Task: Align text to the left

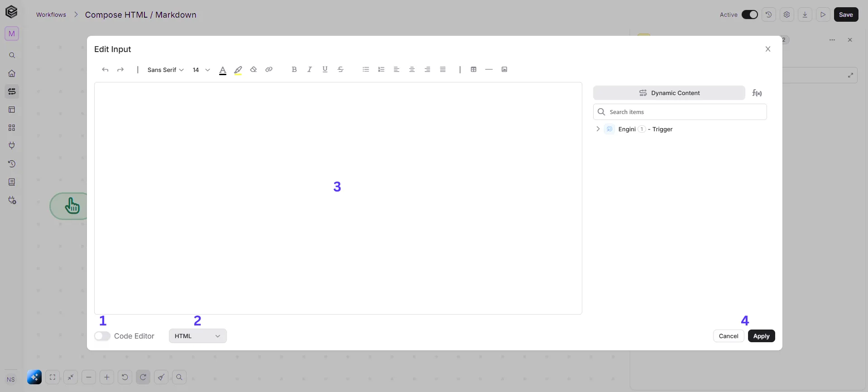Action: coord(397,70)
